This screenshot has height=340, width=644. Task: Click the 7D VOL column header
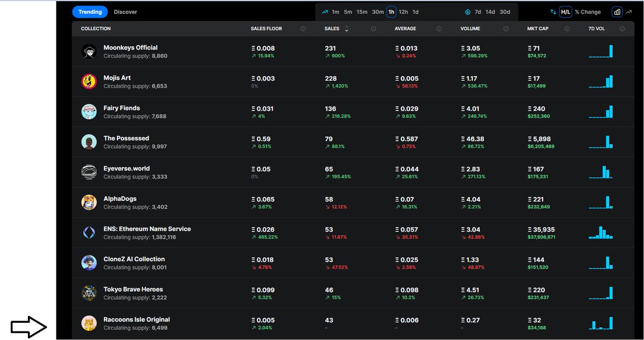[x=597, y=29]
